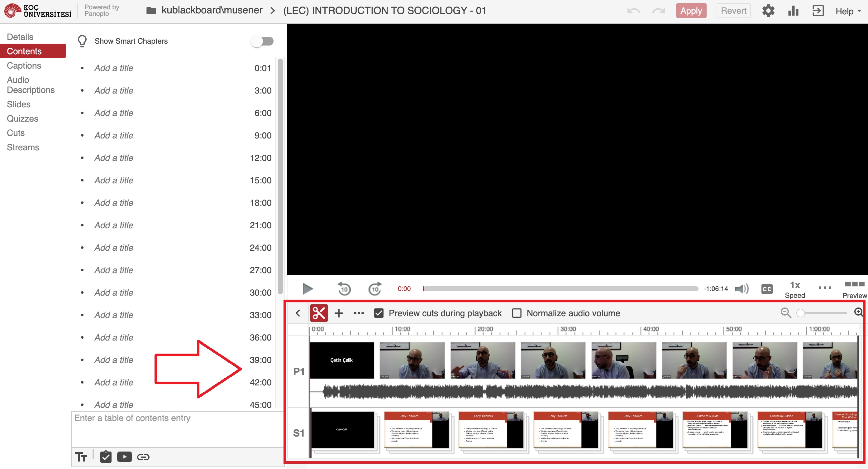
Task: Mute the volume speaker icon
Action: coord(742,289)
